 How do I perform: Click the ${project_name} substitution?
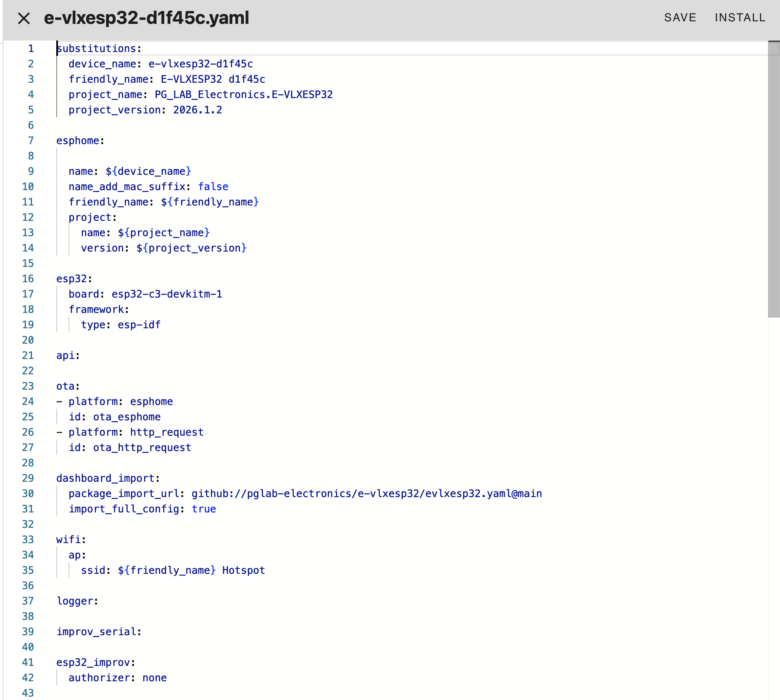pyautogui.click(x=164, y=233)
